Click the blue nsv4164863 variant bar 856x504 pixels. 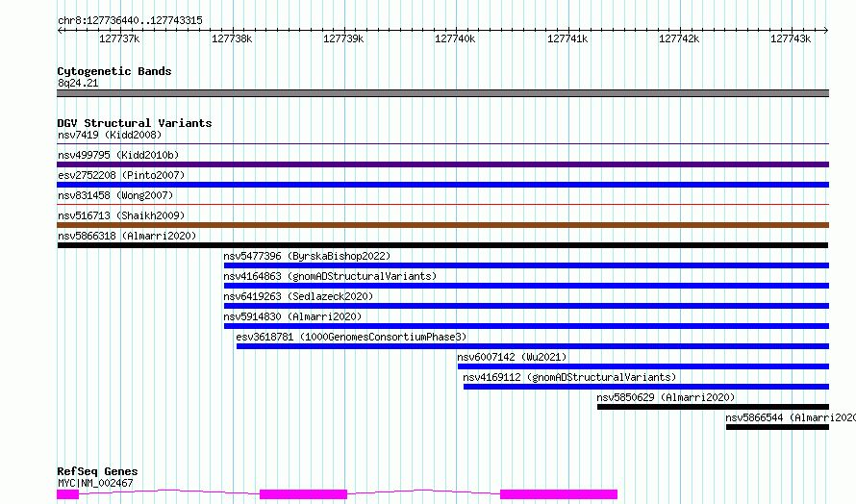coord(526,286)
